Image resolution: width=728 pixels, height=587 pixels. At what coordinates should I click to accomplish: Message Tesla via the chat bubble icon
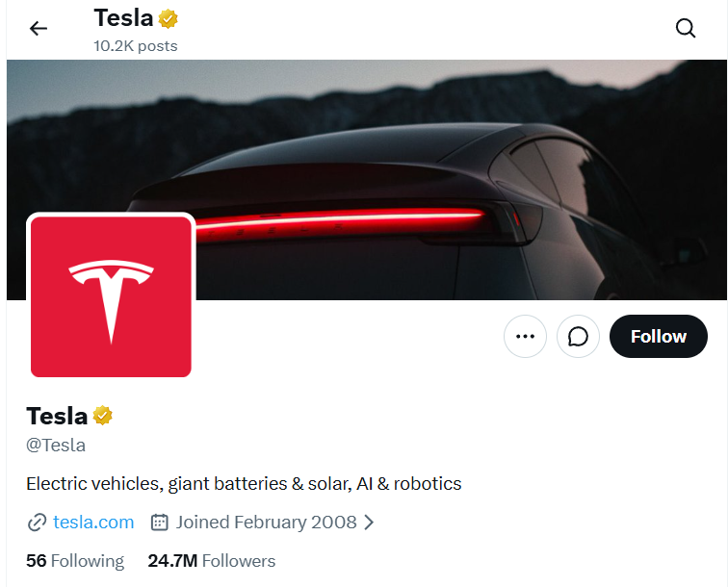(579, 337)
